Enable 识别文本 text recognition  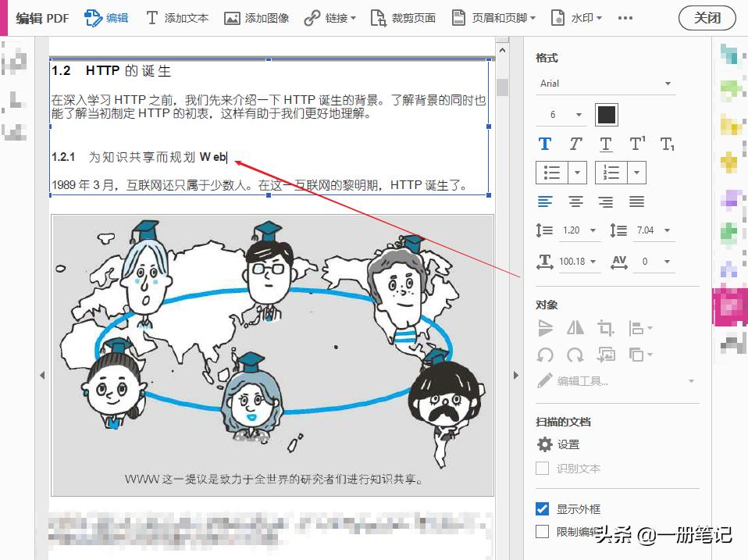coord(542,469)
